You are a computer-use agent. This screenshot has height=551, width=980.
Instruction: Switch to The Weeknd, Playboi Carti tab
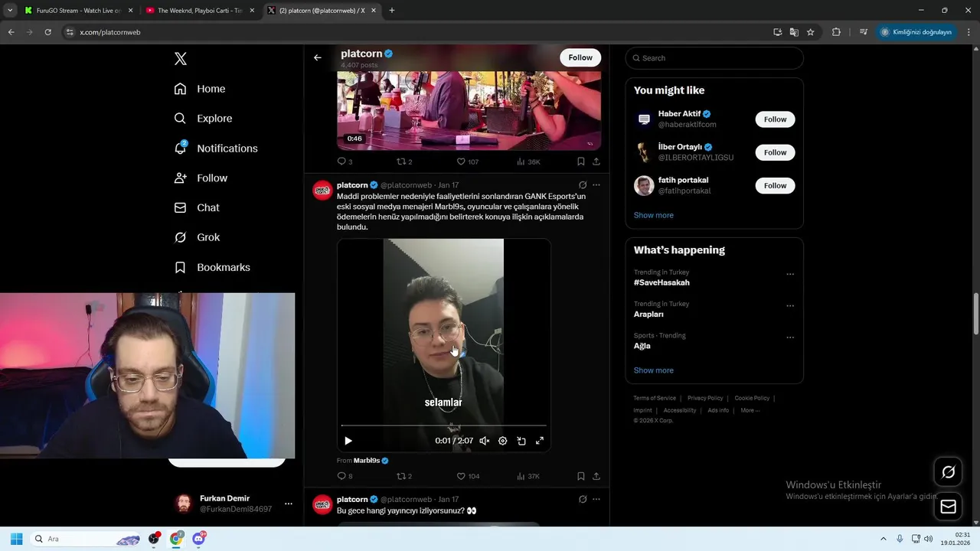(200, 11)
